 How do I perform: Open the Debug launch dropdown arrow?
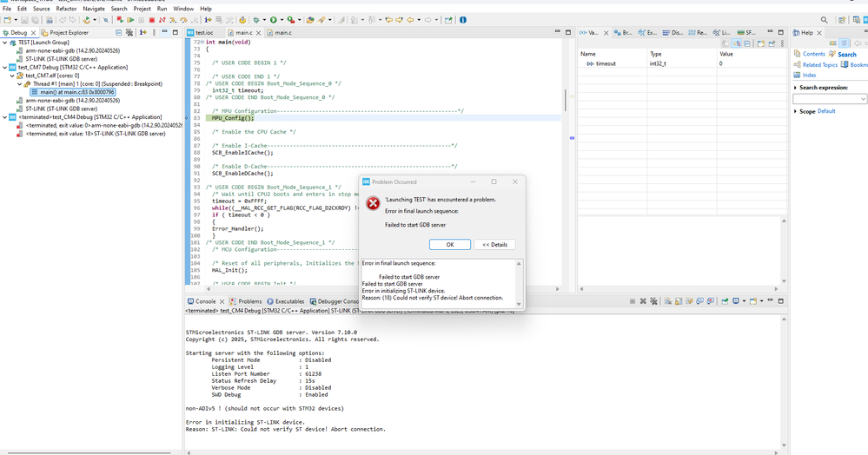tap(264, 20)
